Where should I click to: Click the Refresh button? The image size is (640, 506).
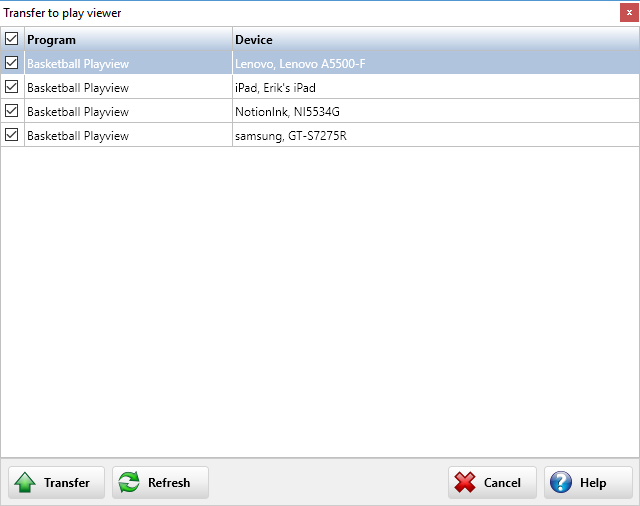click(160, 482)
